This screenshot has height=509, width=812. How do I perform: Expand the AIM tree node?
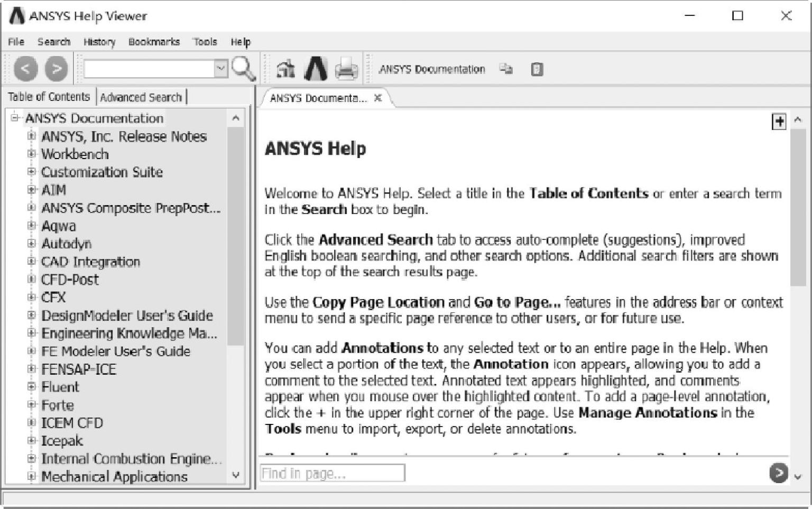tap(31, 190)
